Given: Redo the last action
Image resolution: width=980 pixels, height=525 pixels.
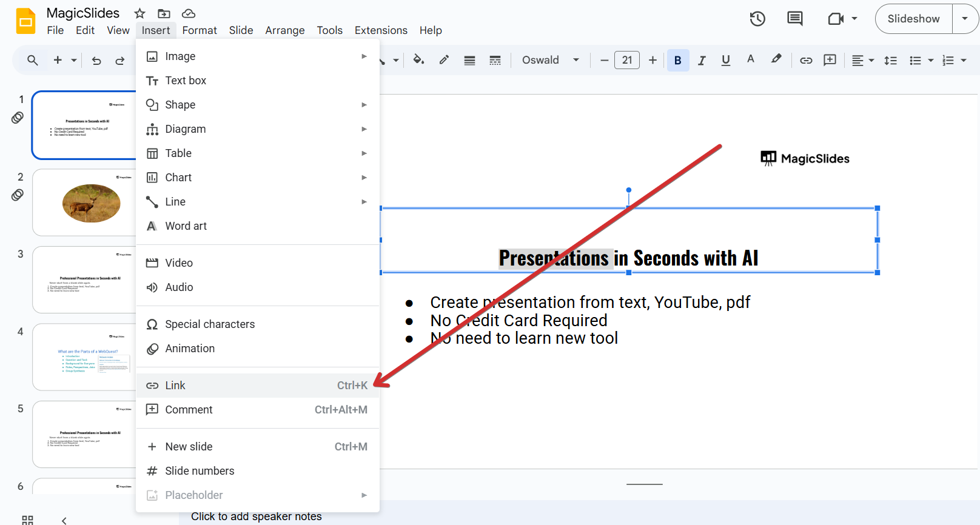Looking at the screenshot, I should (120, 60).
